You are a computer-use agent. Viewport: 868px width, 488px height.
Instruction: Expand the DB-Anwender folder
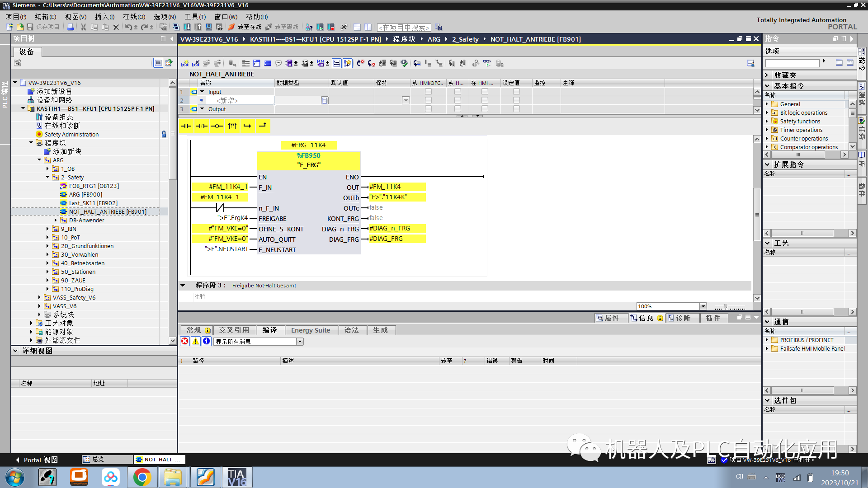(x=56, y=220)
